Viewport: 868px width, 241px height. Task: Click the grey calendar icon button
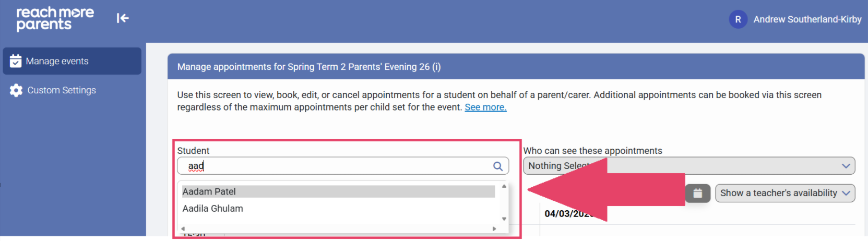click(697, 193)
